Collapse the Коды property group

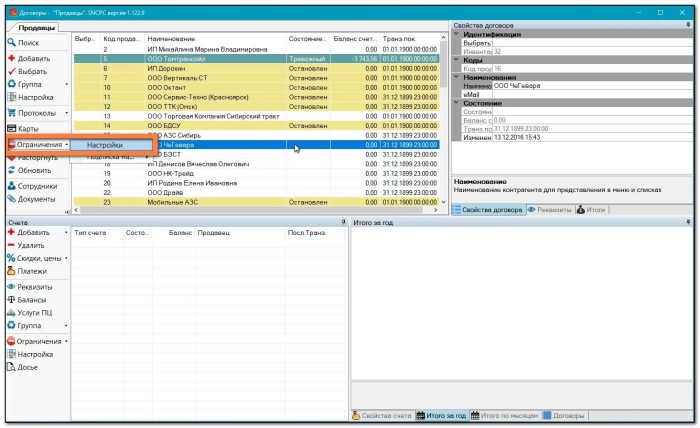(456, 59)
